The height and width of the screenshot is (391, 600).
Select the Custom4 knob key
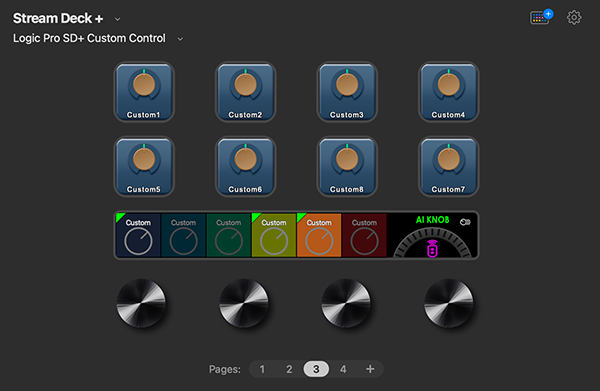pyautogui.click(x=448, y=92)
